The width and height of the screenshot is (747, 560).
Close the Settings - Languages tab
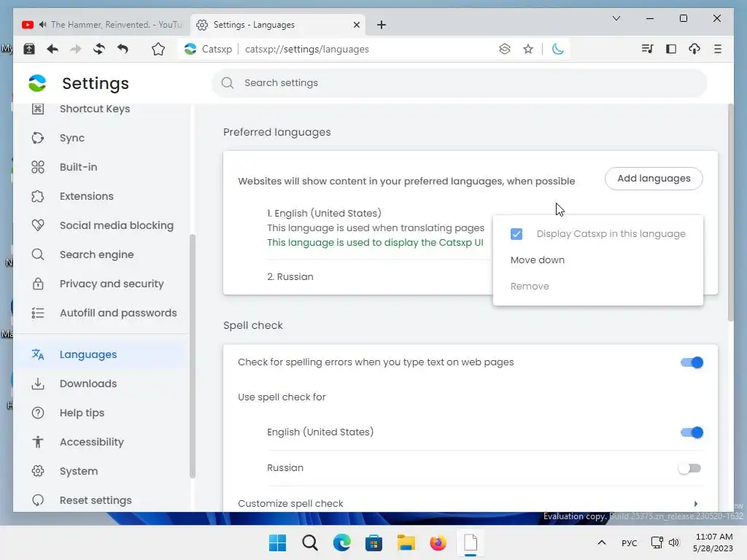(x=356, y=25)
